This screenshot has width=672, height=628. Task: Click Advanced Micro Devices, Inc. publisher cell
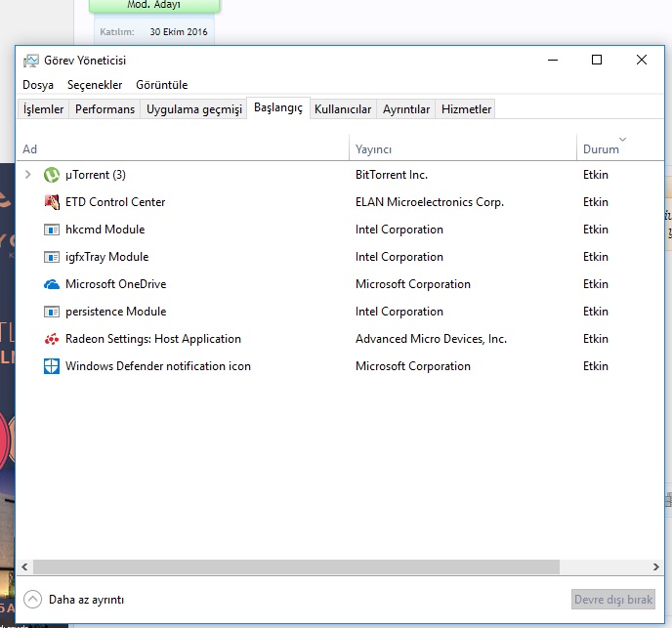431,339
